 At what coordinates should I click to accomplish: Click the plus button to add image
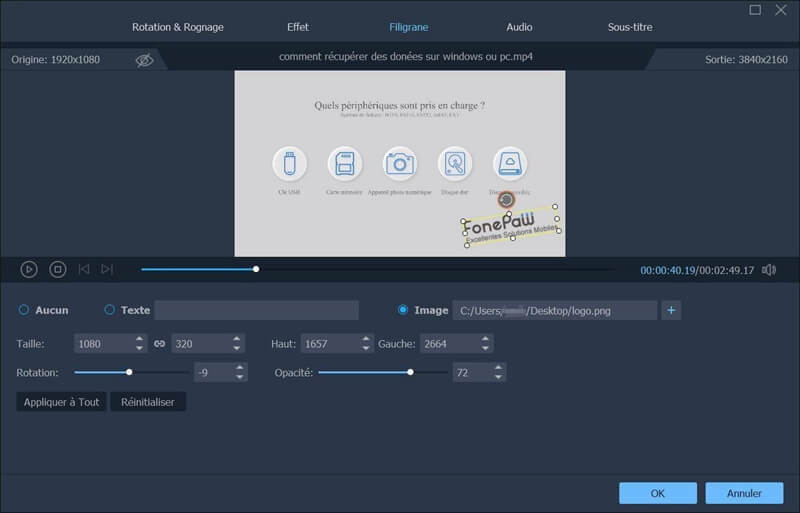pyautogui.click(x=671, y=310)
